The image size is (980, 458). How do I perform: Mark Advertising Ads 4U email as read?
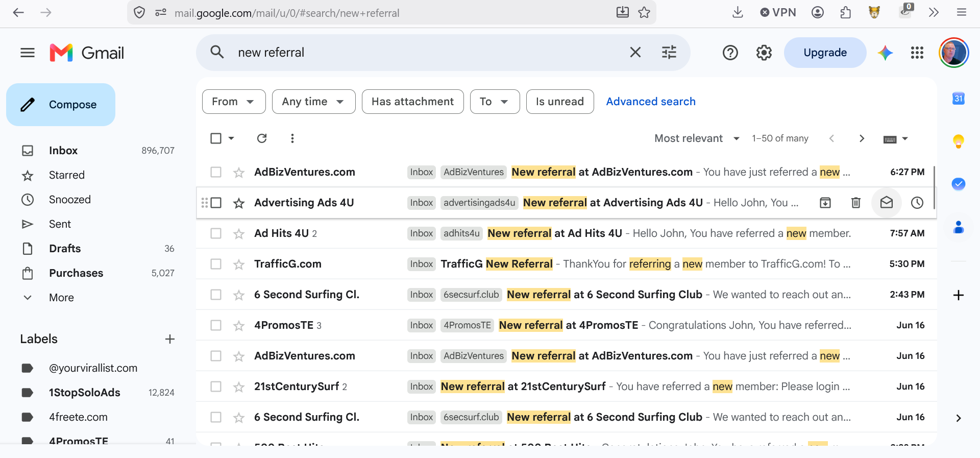pyautogui.click(x=887, y=203)
